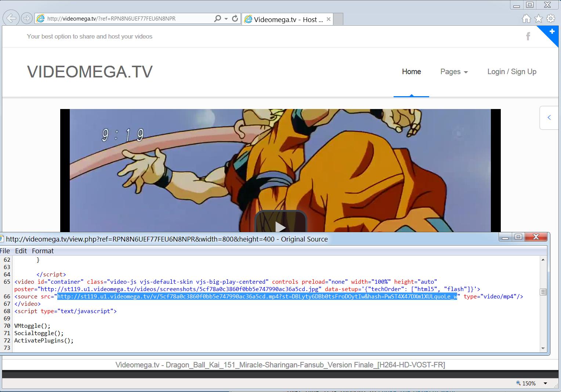
Task: Click the VIDEOMEGA.TV site logo
Action: click(x=90, y=72)
